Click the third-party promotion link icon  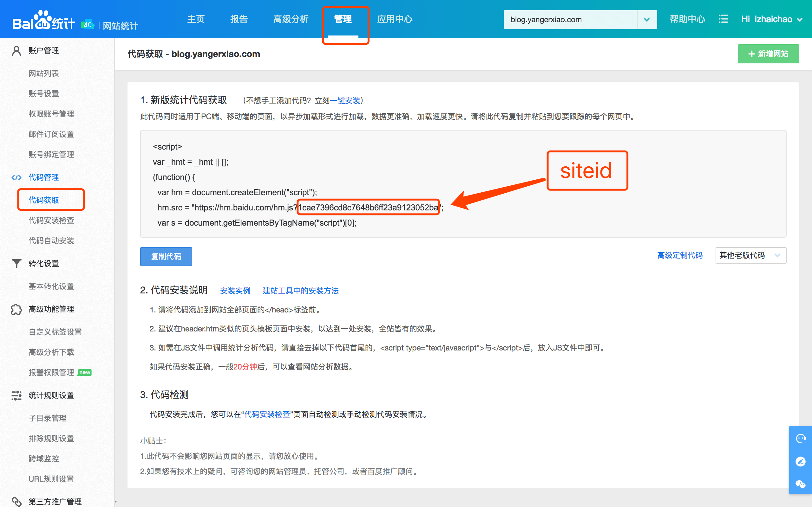[x=16, y=501]
